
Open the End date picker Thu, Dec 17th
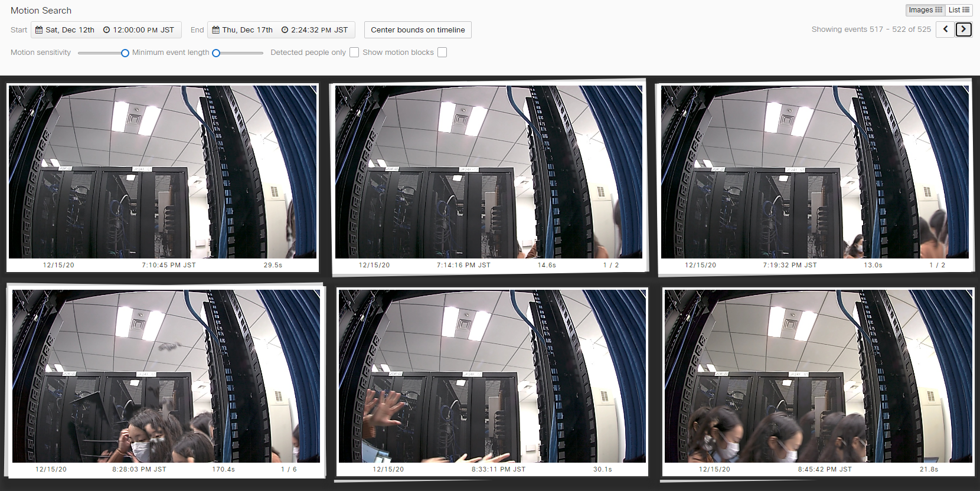tap(247, 30)
